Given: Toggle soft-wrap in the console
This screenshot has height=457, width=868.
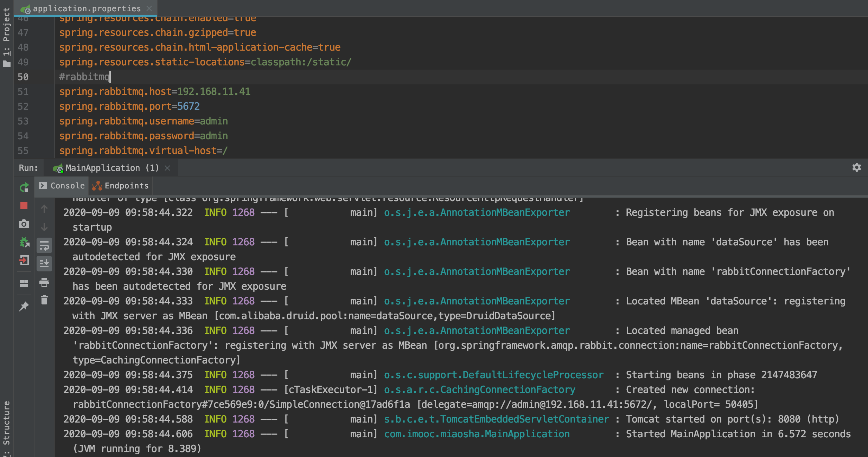Looking at the screenshot, I should (x=44, y=245).
